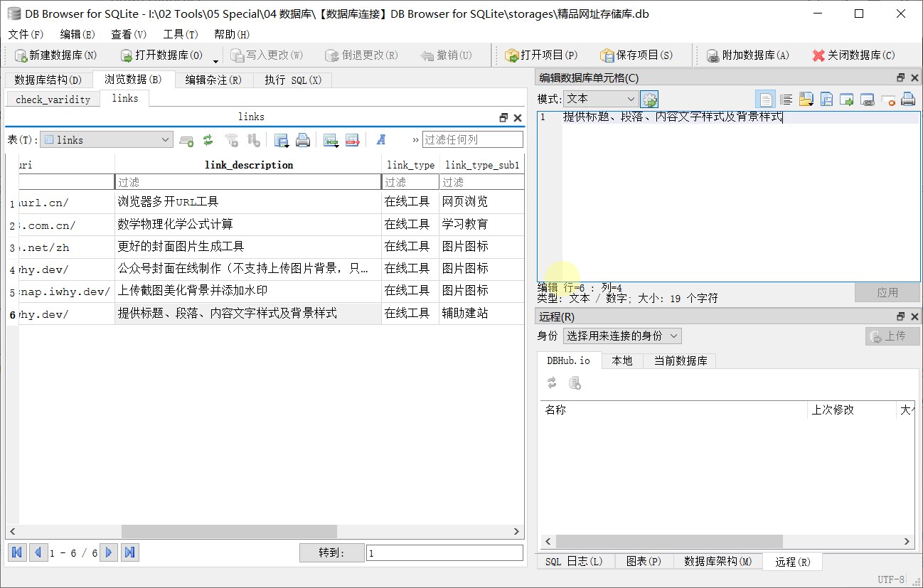
Task: Open the identity selector for remote connection
Action: [x=623, y=336]
